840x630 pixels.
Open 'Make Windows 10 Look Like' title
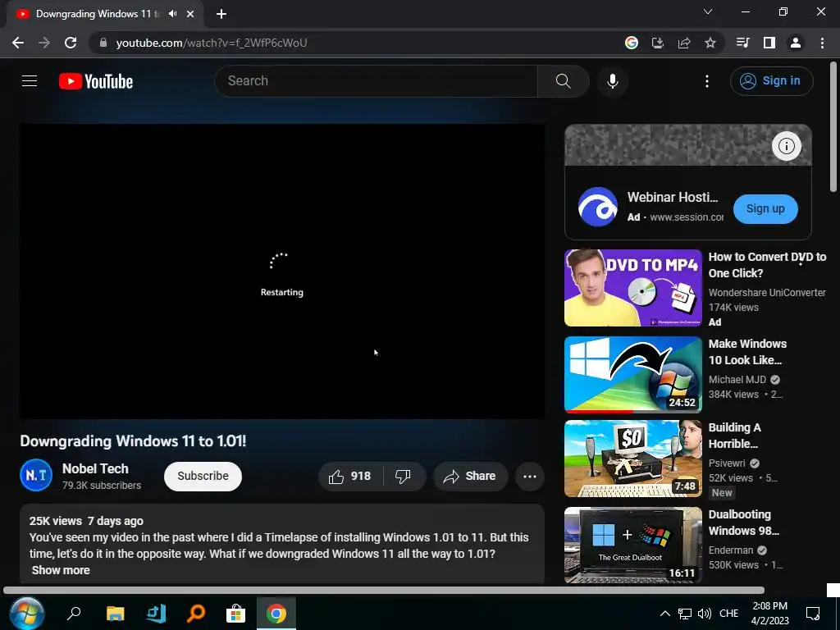point(747,352)
